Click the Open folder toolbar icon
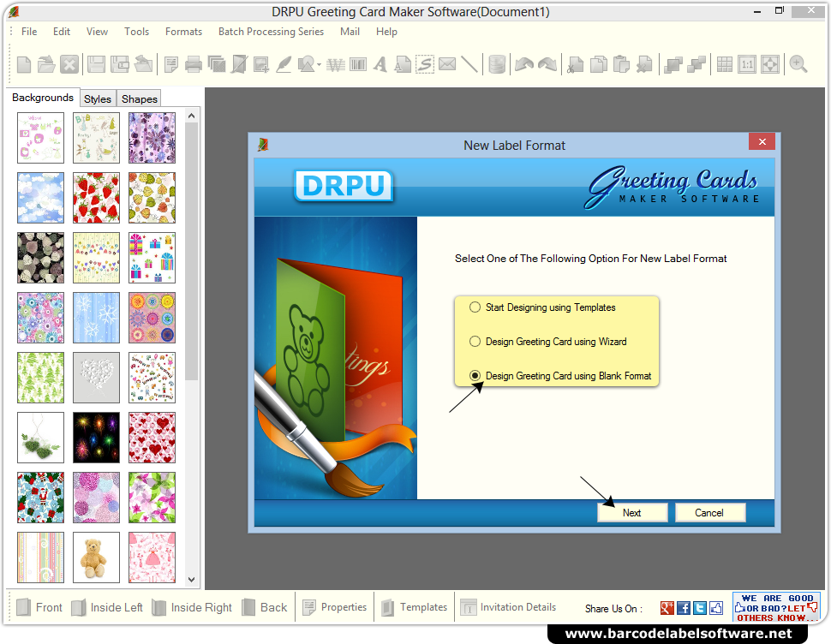831x644 pixels. pos(46,64)
